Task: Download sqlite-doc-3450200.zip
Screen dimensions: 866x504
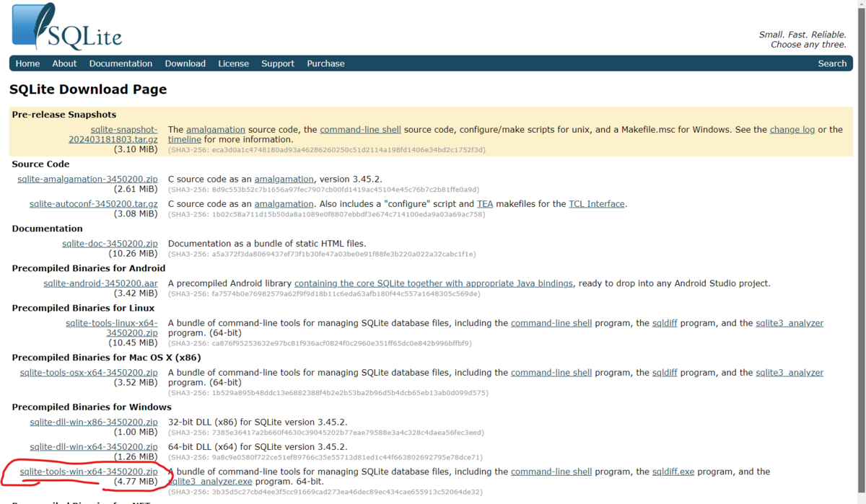Action: (110, 244)
